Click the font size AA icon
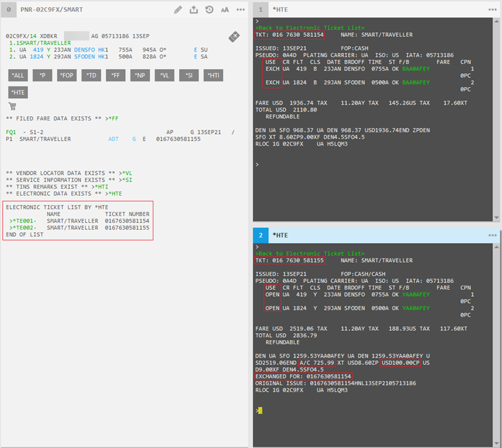The height and width of the screenshot is (448, 502). click(x=225, y=10)
